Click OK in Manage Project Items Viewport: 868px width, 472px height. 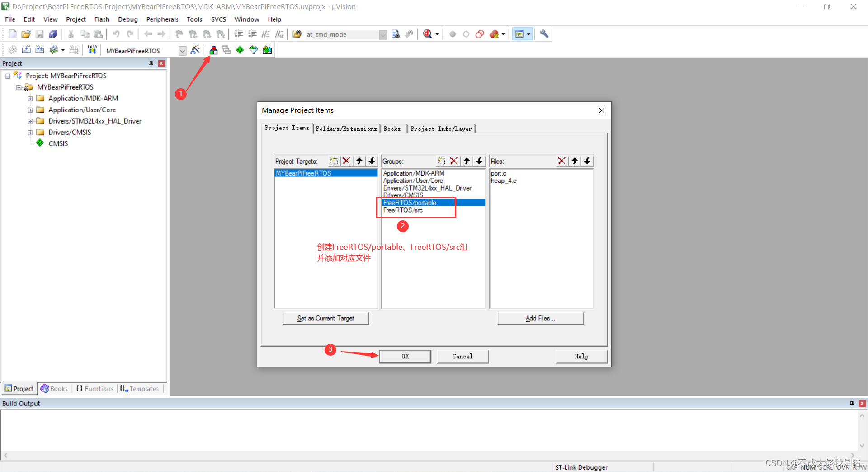click(x=405, y=357)
